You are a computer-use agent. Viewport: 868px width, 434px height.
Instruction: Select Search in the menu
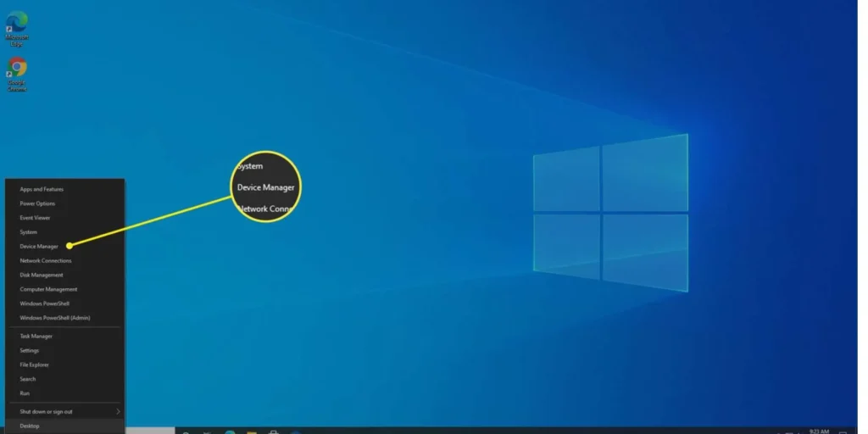[x=64, y=380]
